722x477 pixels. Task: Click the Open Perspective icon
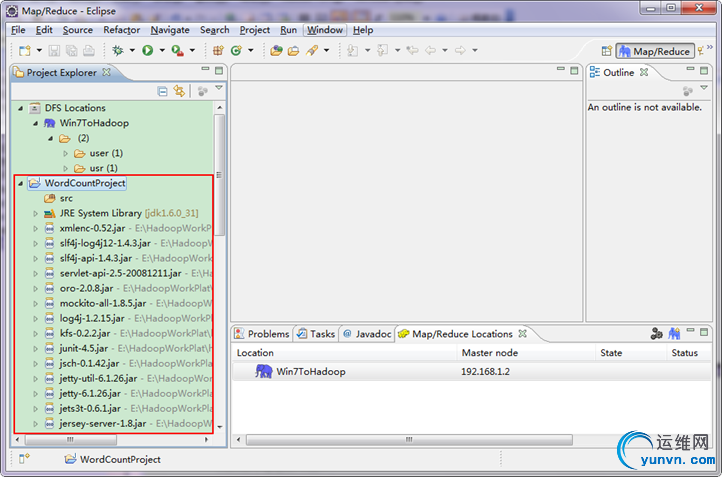pos(606,51)
